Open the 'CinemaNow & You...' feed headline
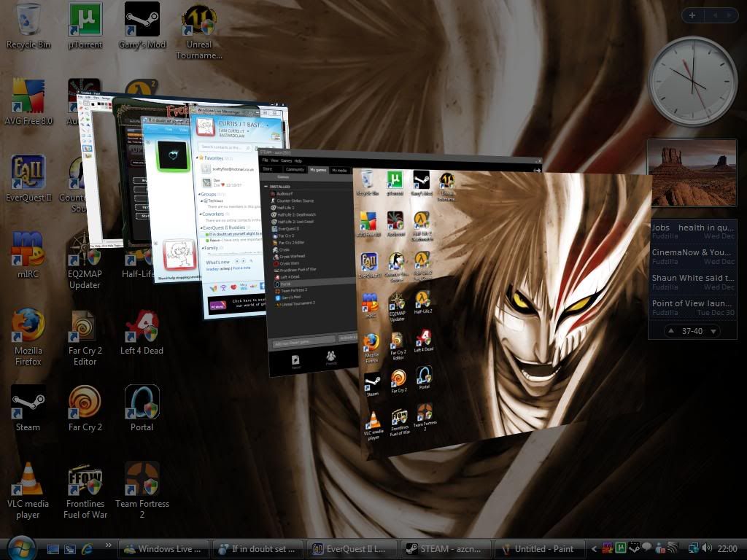 coord(693,256)
